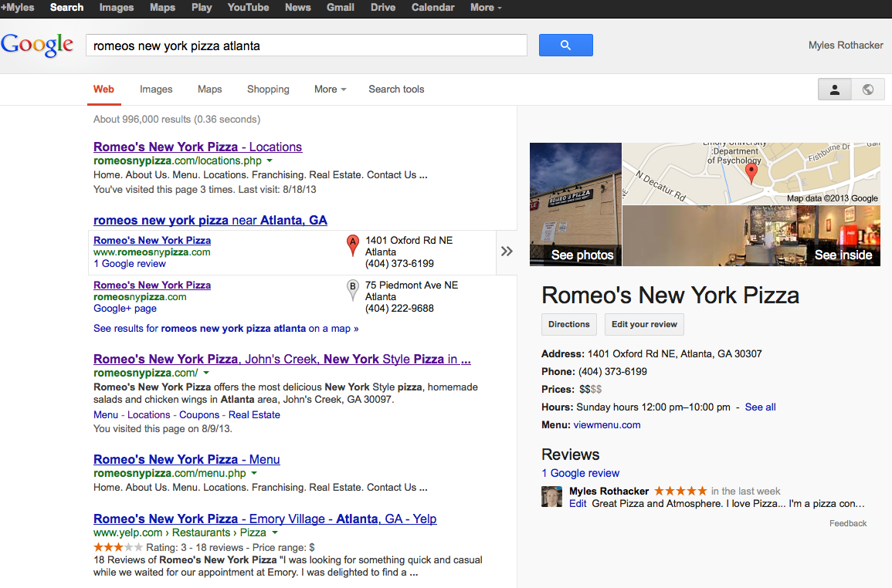Open the Emory Village Yelp result
Screen dimensions: 892x588
(x=265, y=519)
